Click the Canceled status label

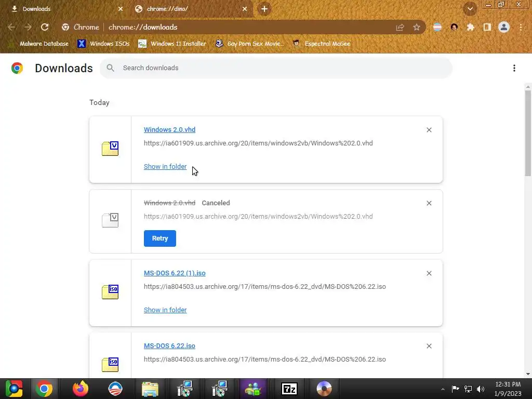click(x=216, y=203)
